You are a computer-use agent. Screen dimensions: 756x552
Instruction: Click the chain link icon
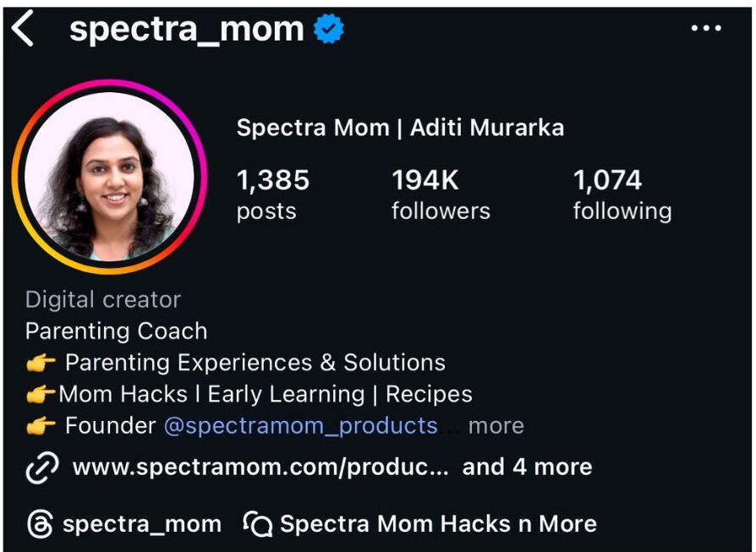click(x=41, y=467)
